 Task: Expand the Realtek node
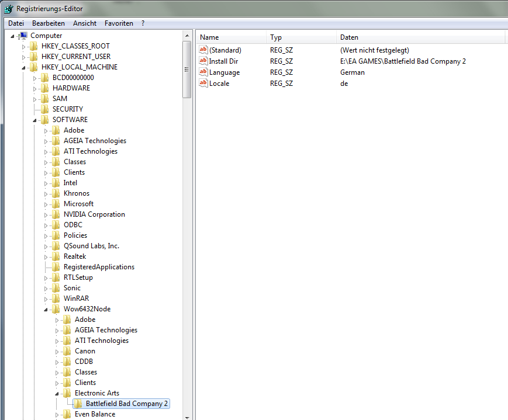point(46,257)
